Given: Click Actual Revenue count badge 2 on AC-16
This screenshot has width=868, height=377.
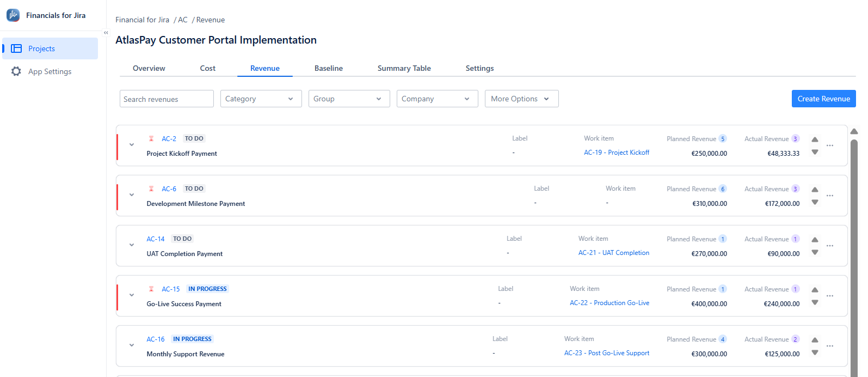Looking at the screenshot, I should point(795,339).
